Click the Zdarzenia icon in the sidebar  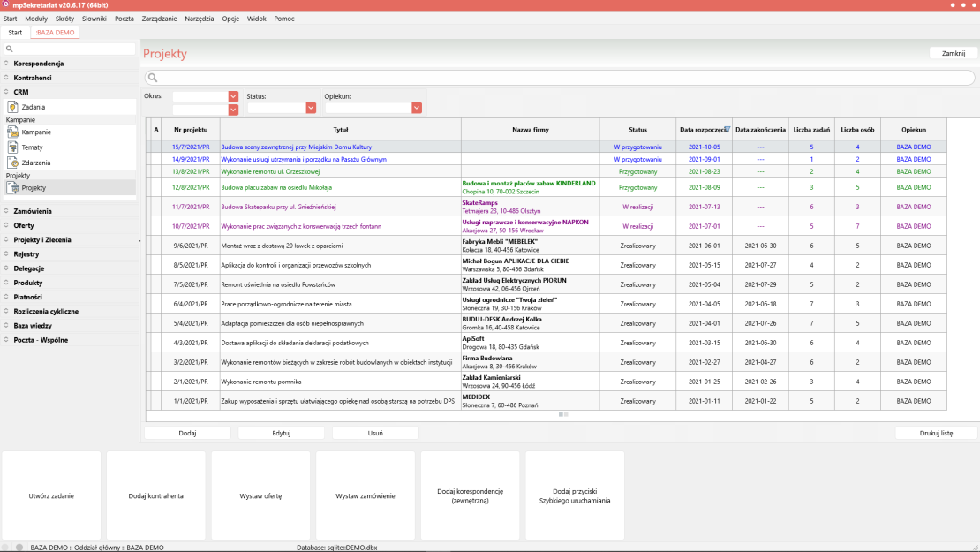[x=12, y=163]
